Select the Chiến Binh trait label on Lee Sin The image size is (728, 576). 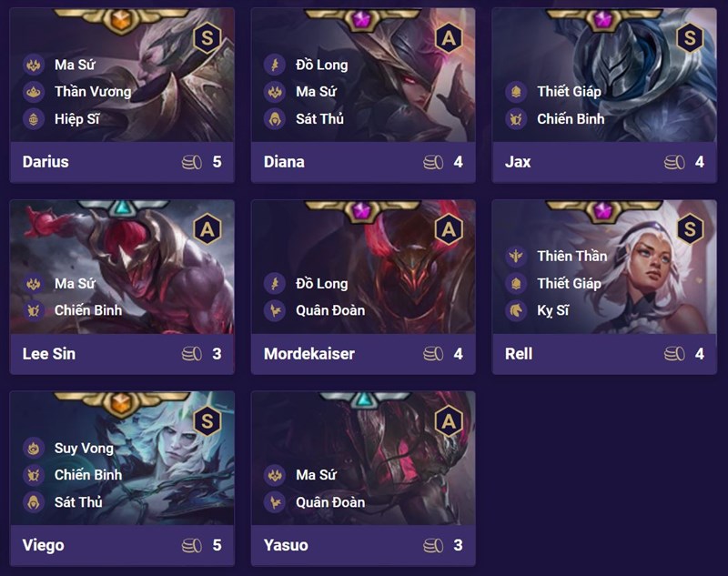87,311
